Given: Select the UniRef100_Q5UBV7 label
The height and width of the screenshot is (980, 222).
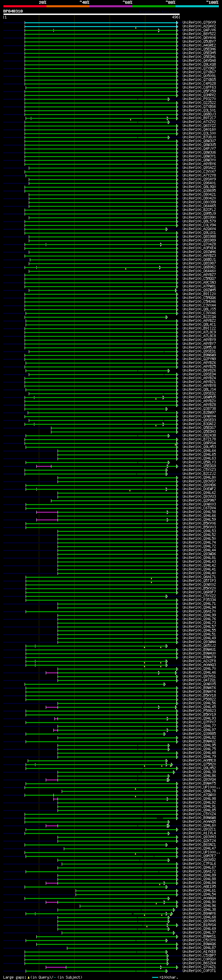Looking at the screenshot, I should pyautogui.click(x=199, y=41).
